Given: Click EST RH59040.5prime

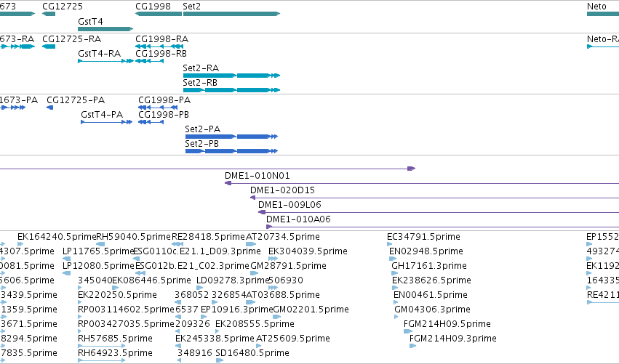Looking at the screenshot, I should coord(133,237).
